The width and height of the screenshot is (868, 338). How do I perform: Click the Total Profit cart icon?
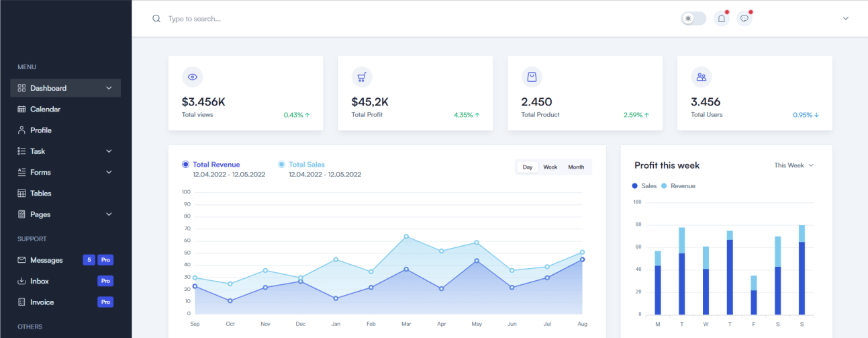362,77
